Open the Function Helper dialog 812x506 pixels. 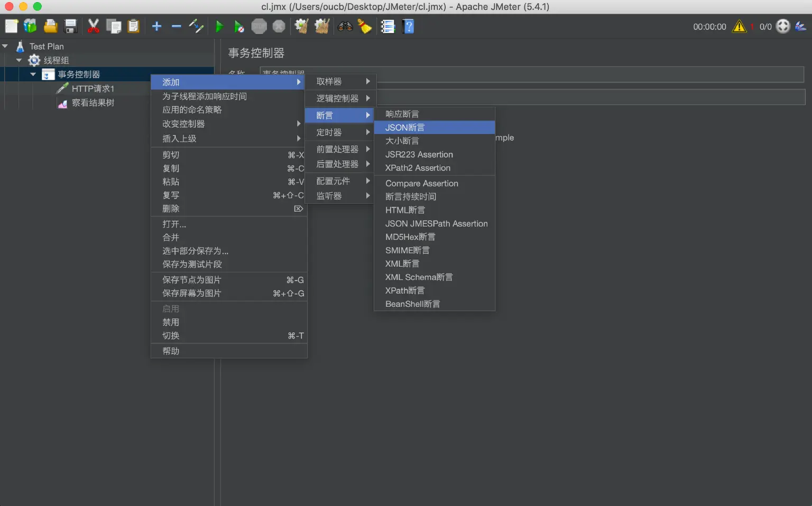point(388,26)
